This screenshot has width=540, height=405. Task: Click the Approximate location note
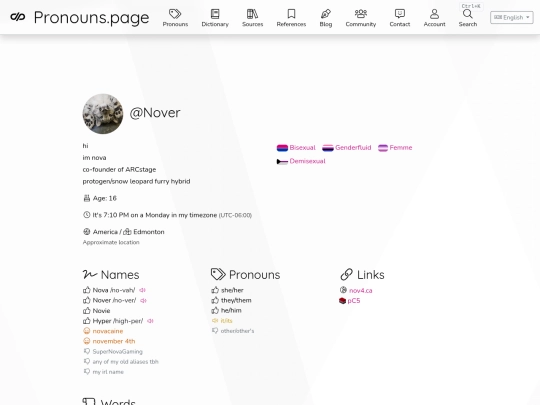[x=111, y=242]
